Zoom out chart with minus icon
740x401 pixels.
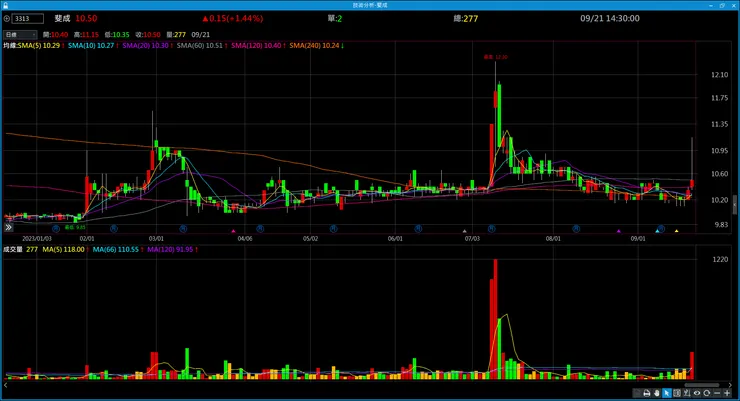point(717,393)
